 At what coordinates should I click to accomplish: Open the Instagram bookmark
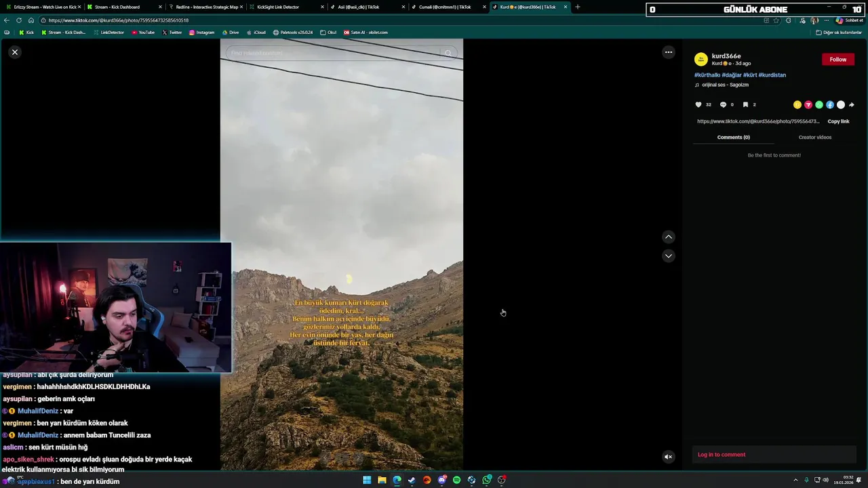[202, 33]
